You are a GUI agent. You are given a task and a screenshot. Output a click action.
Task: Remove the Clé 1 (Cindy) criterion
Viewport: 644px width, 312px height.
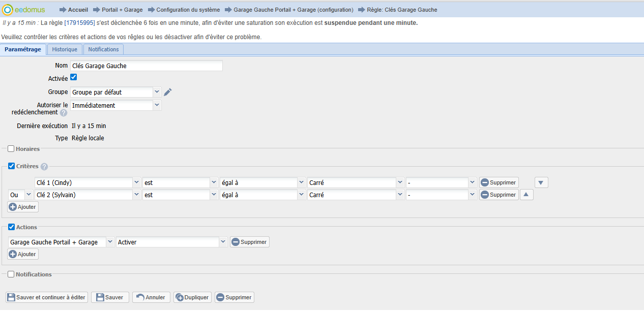point(499,182)
